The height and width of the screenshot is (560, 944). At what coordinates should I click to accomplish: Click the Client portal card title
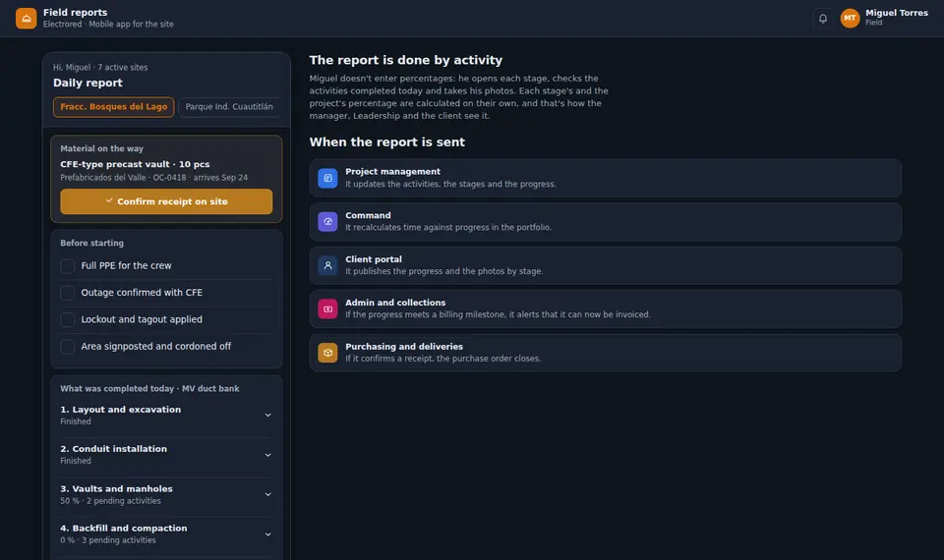[374, 259]
